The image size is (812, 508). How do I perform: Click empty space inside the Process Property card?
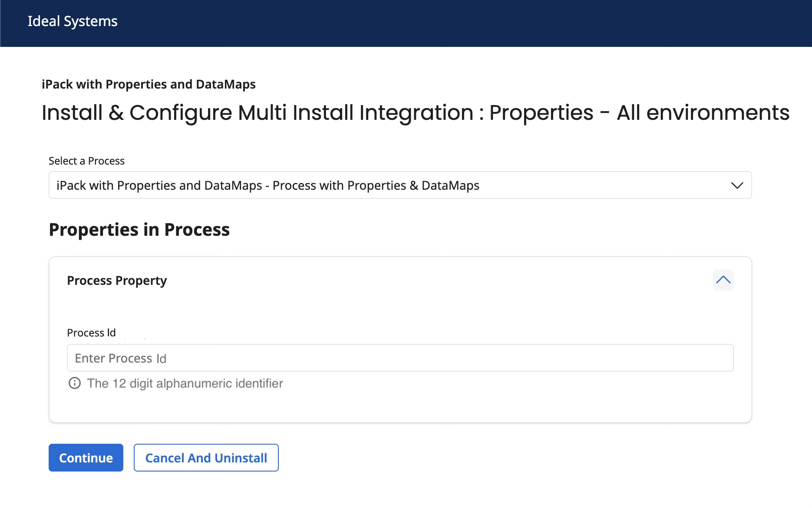pos(478,404)
